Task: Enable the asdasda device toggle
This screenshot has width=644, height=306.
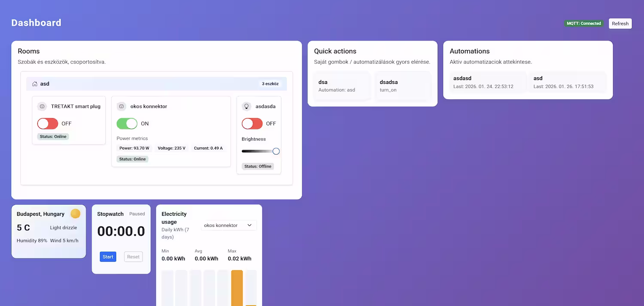Action: coord(252,123)
